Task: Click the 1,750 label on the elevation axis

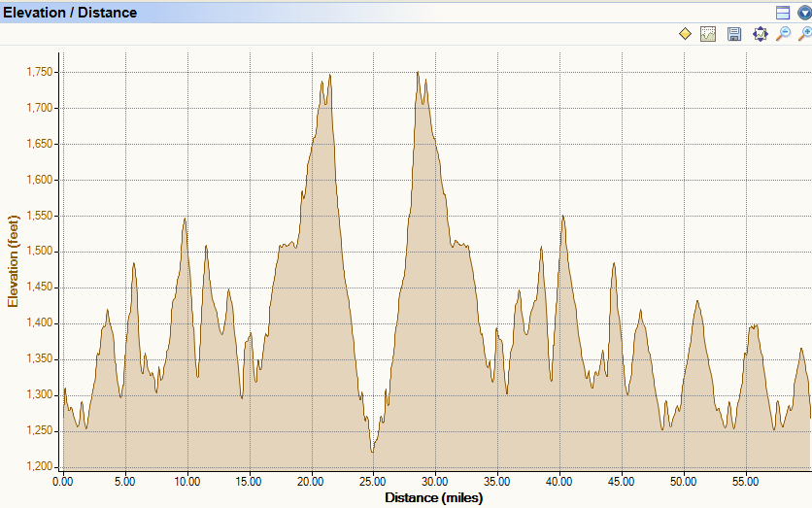Action: click(x=40, y=72)
